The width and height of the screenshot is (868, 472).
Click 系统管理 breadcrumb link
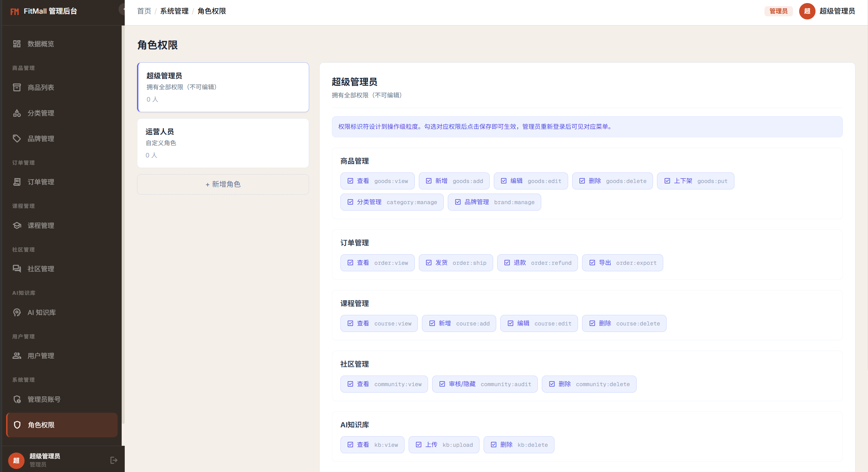[174, 11]
